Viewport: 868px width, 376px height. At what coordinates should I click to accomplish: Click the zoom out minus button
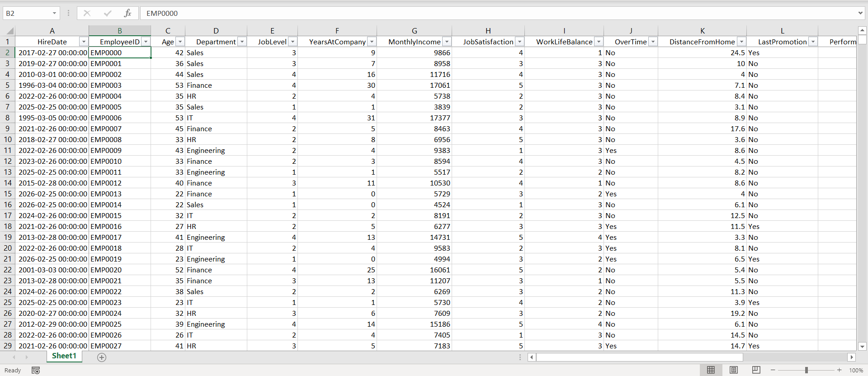click(x=773, y=370)
